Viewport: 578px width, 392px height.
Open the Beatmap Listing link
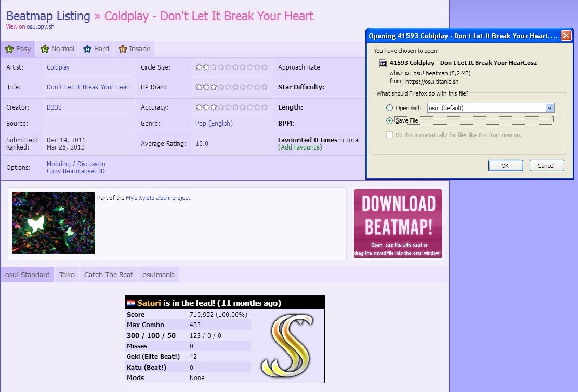48,16
